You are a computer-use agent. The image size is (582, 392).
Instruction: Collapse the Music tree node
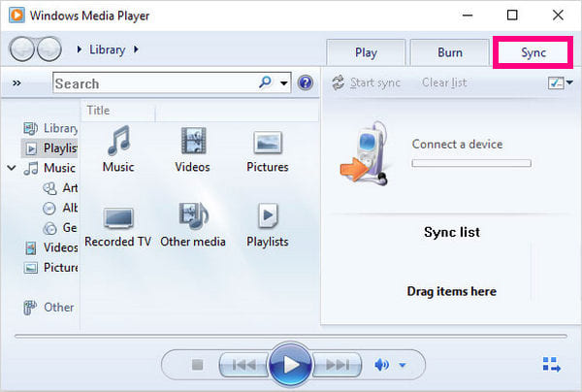(x=12, y=168)
